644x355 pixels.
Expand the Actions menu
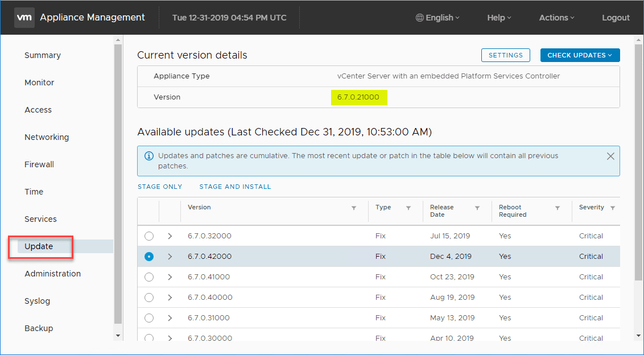(556, 18)
